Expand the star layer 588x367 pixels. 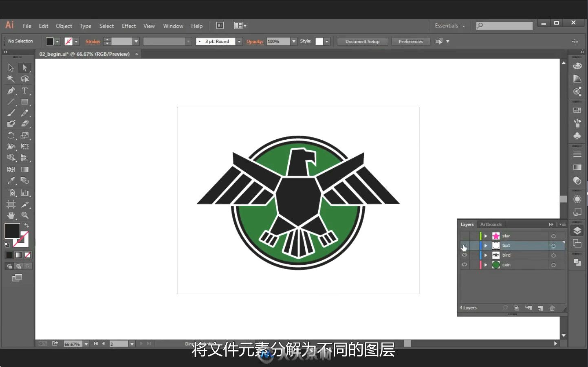click(x=486, y=236)
